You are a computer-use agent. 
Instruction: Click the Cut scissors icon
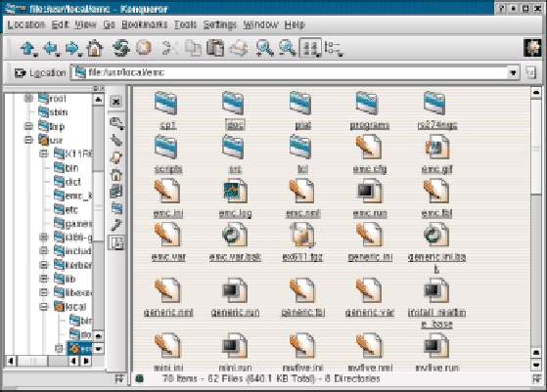(x=170, y=48)
